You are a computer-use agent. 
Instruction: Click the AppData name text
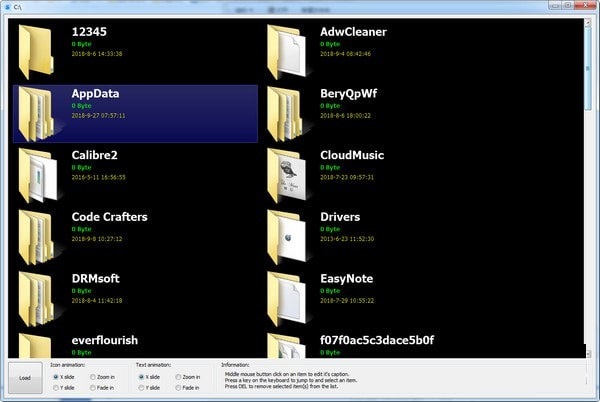point(95,94)
